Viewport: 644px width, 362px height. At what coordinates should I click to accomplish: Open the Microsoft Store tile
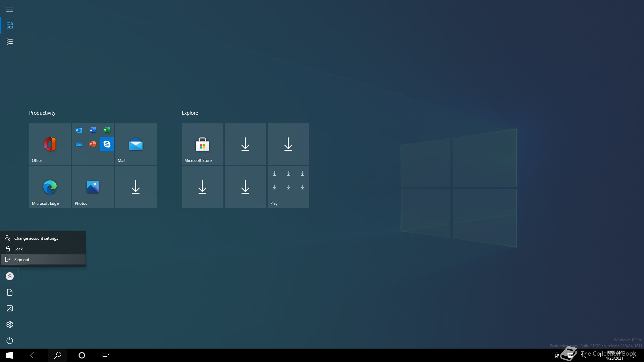pyautogui.click(x=203, y=144)
